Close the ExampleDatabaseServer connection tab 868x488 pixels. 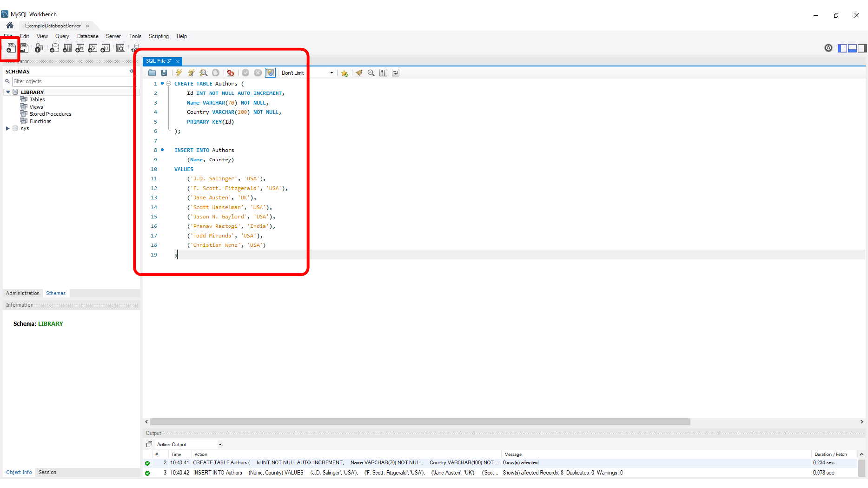pos(87,26)
